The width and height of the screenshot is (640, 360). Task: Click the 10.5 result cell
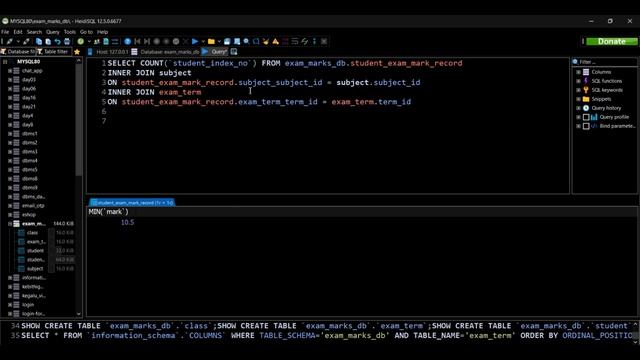127,222
